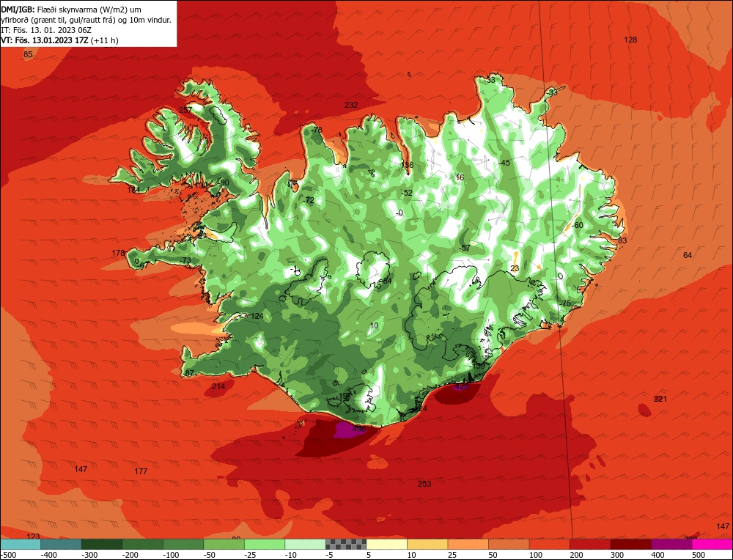733x560 pixels.
Task: Click the '253' value south of Iceland
Action: click(x=424, y=484)
